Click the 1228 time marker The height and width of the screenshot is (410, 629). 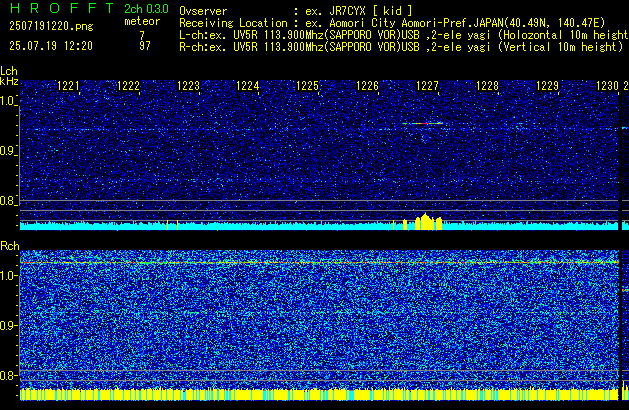click(x=487, y=86)
